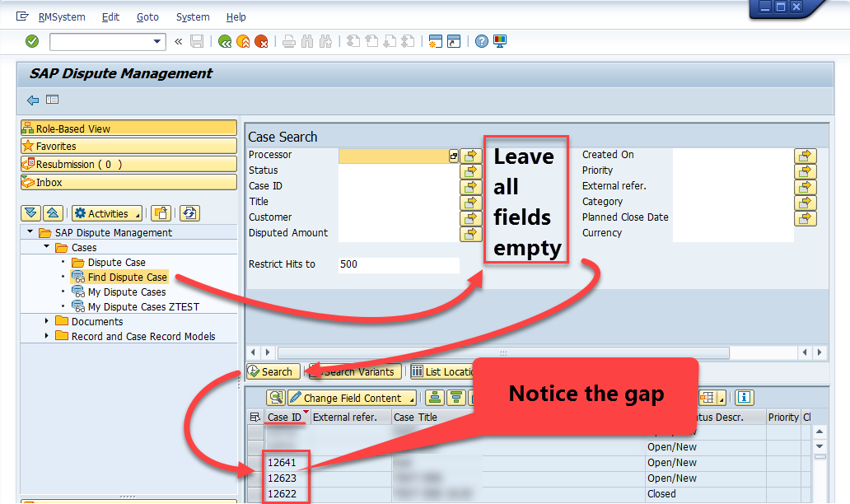Expand the Record and Case Record Models node
This screenshot has height=504, width=850.
(x=47, y=335)
